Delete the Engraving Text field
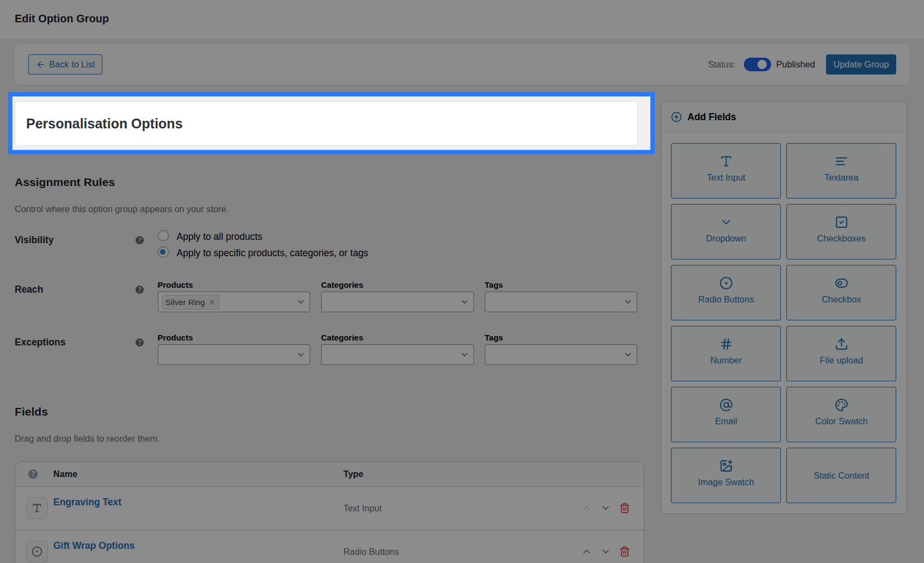924x563 pixels. coord(625,508)
